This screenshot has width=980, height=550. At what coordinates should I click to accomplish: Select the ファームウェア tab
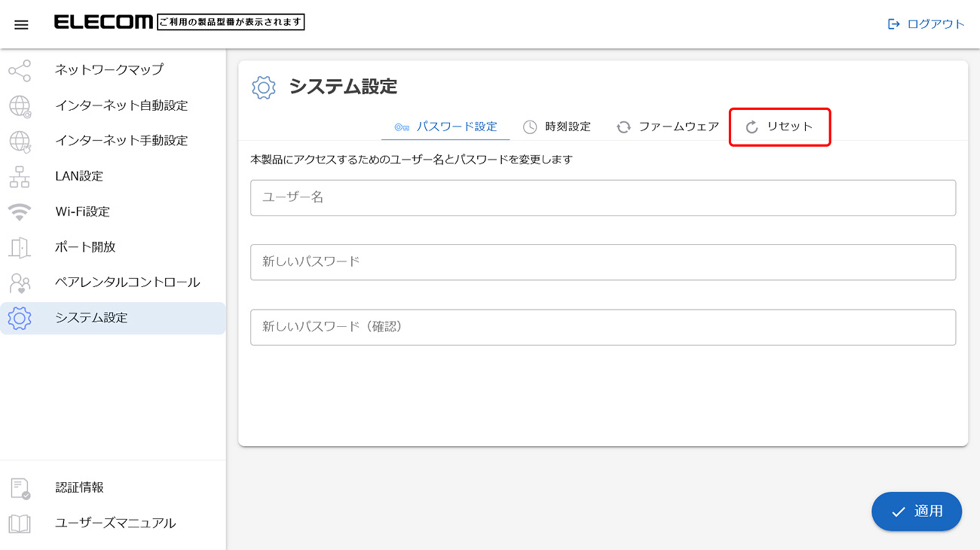tap(667, 127)
